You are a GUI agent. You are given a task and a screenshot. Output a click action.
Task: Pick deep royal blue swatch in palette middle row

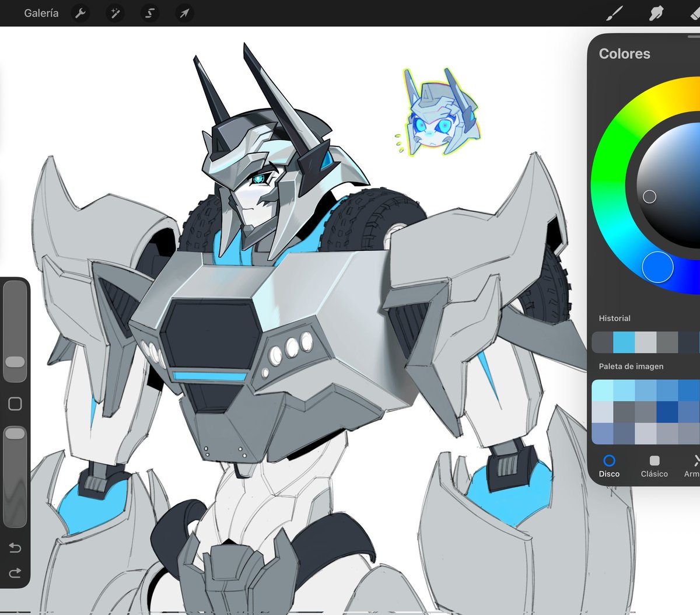point(667,412)
